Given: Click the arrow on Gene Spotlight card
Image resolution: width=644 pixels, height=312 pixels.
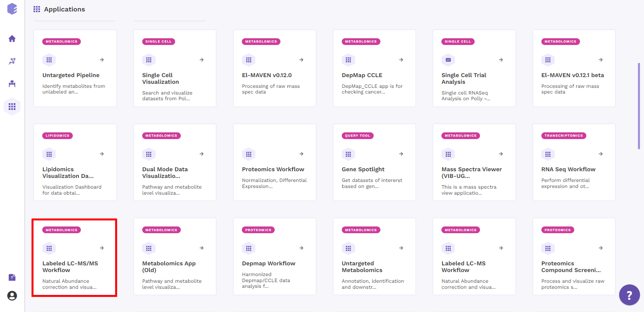Looking at the screenshot, I should click(x=401, y=154).
